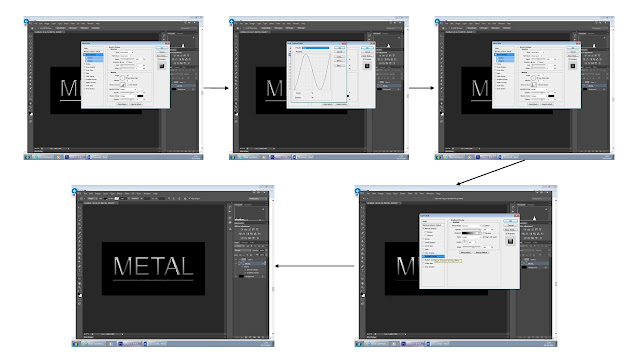Screen dimensions: 640x360
Task: Open Layer menu in final METAL screenshot
Action: (x=105, y=193)
